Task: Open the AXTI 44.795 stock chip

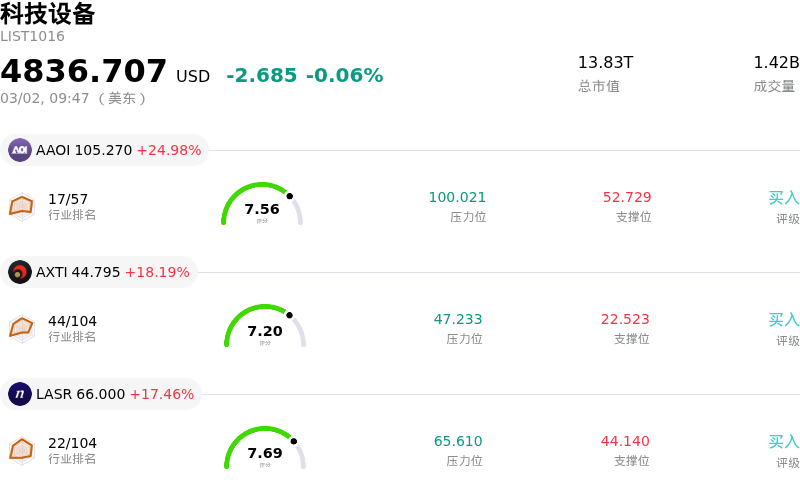Action: (99, 272)
